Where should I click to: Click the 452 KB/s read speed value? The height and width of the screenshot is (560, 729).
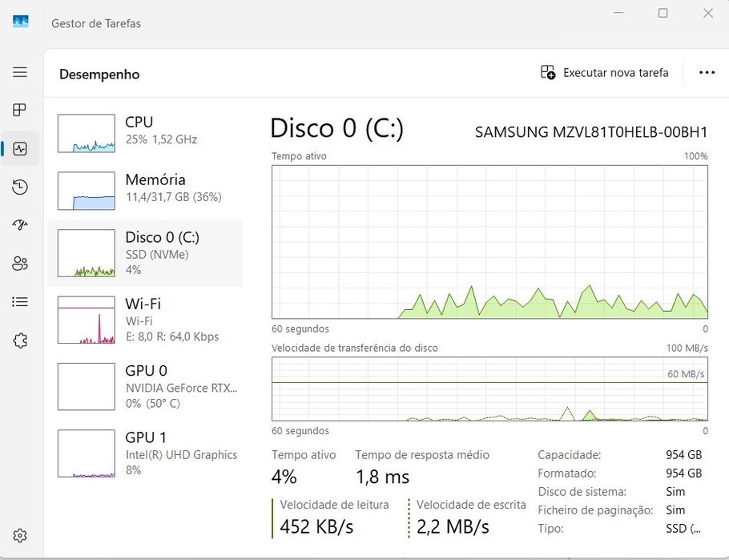coord(316,526)
